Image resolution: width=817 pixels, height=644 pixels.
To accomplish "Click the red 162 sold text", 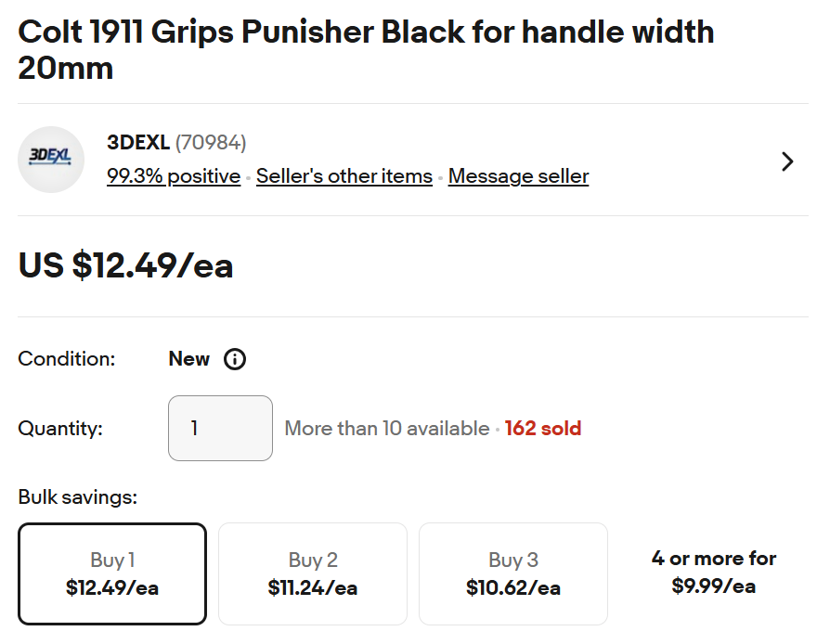I will point(543,429).
